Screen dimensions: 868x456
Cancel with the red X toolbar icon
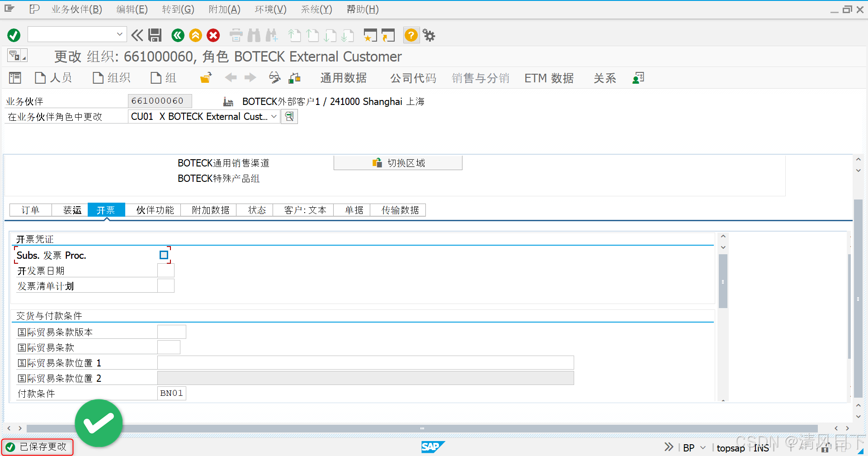tap(213, 35)
